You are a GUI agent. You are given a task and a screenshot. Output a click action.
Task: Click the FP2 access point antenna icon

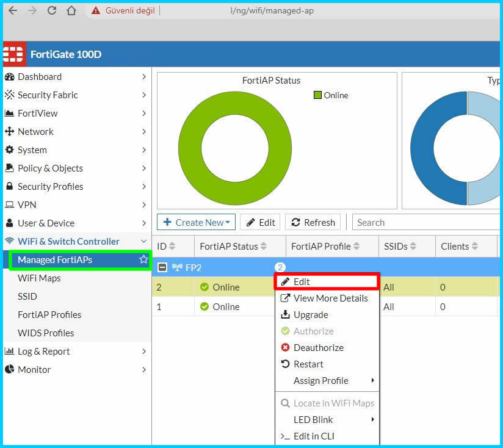(x=177, y=267)
